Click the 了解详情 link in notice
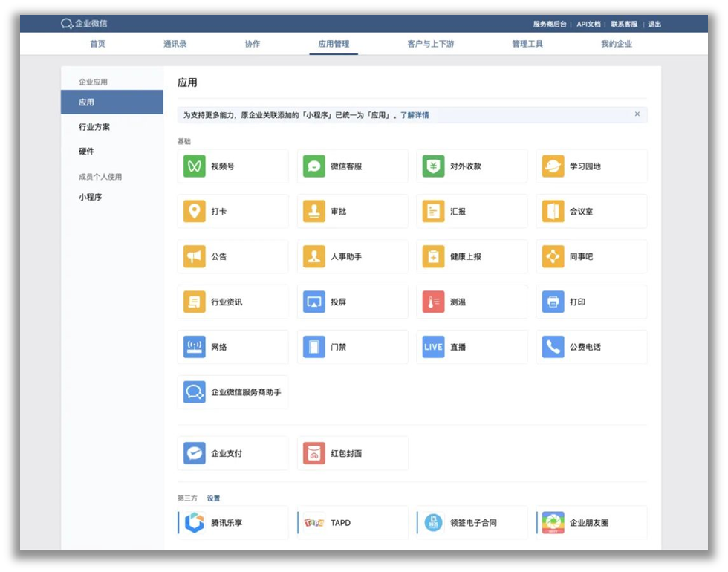 pyautogui.click(x=415, y=115)
